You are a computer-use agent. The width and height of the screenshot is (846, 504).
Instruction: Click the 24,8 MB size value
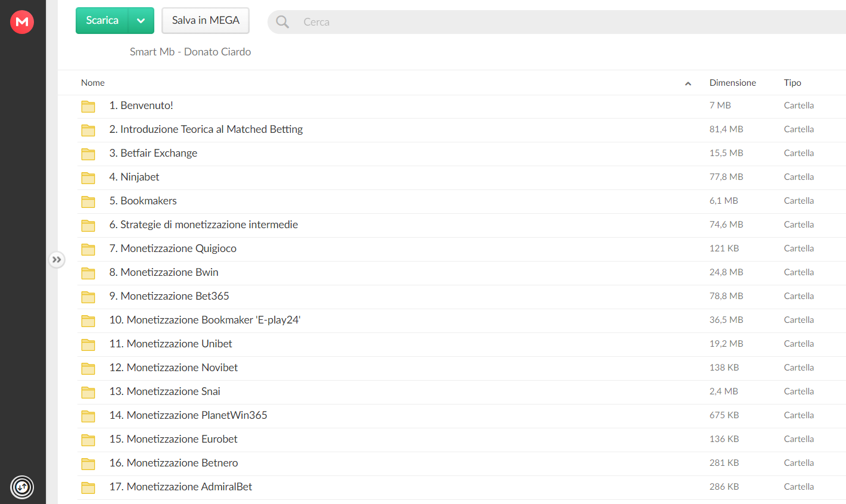click(726, 272)
